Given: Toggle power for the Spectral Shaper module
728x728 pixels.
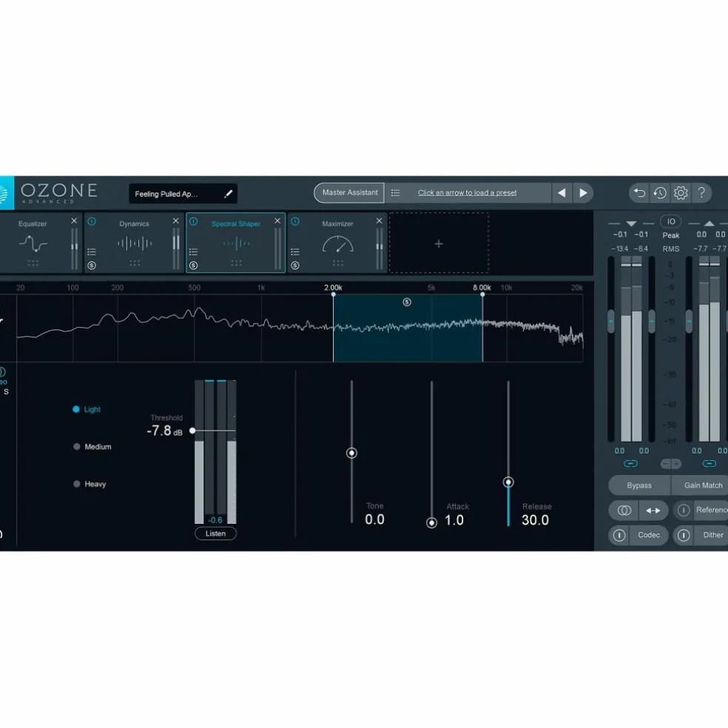Looking at the screenshot, I should coord(194,221).
